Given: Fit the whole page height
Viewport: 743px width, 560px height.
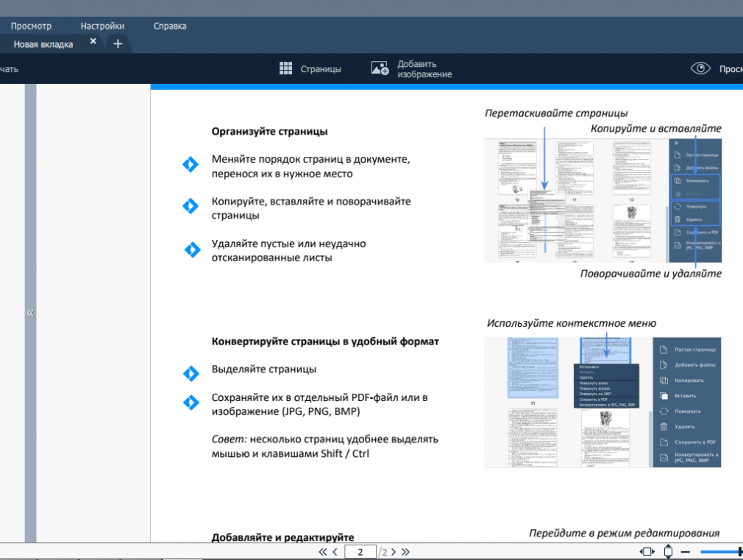Looking at the screenshot, I should coord(668,551).
